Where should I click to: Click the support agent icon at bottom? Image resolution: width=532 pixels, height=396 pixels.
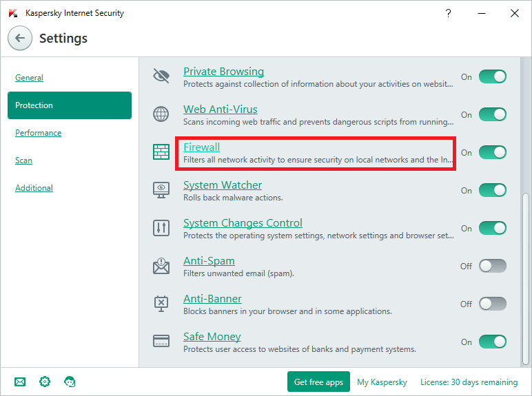coord(70,382)
